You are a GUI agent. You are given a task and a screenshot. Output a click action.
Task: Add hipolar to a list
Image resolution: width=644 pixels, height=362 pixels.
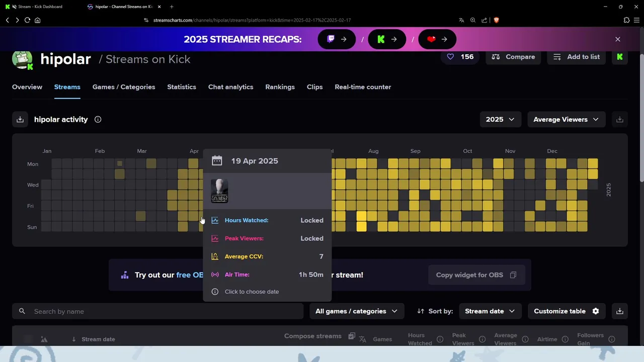[577, 57]
